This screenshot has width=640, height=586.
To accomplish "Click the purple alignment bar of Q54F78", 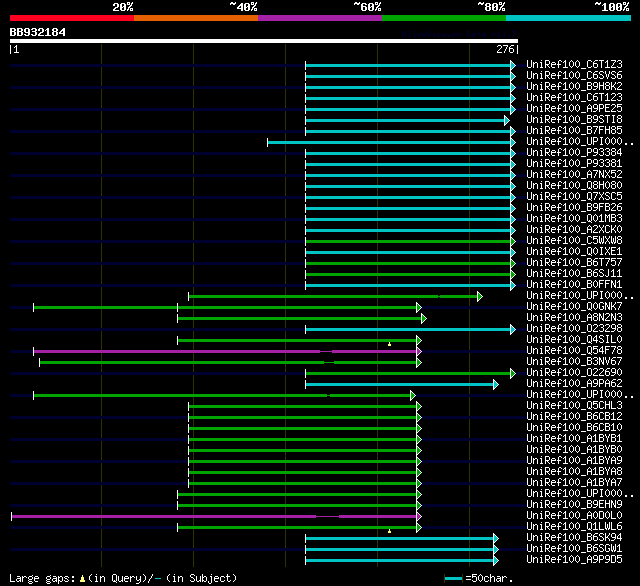I will pos(225,351).
